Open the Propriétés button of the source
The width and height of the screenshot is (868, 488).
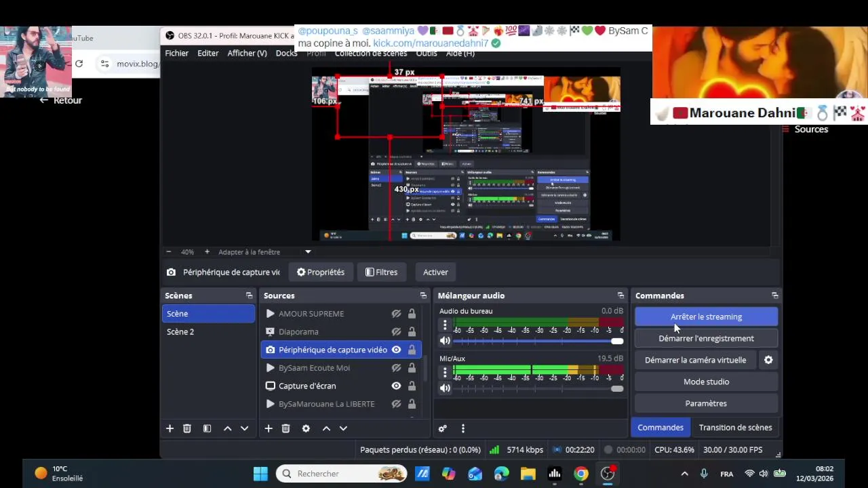(x=320, y=272)
